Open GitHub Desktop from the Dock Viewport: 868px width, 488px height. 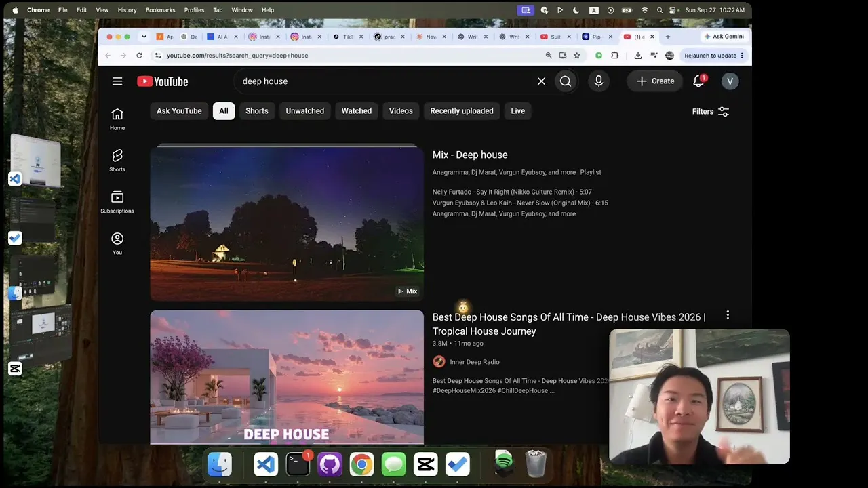[330, 464]
